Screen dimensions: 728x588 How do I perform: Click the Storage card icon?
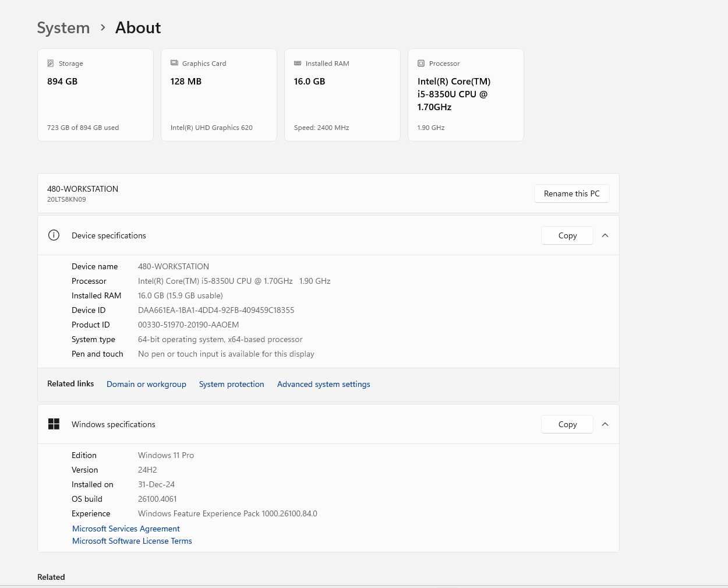(x=51, y=63)
